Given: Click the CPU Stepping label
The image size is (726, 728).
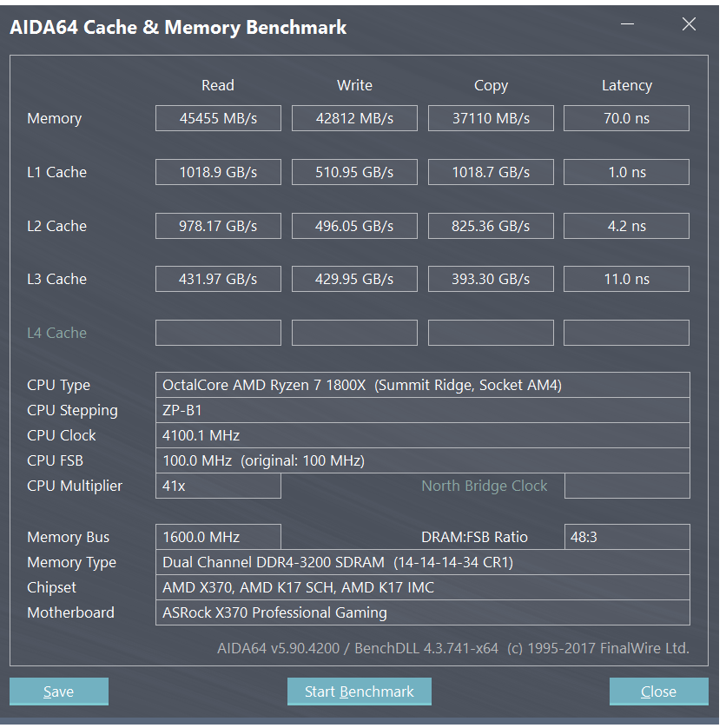Looking at the screenshot, I should [72, 411].
